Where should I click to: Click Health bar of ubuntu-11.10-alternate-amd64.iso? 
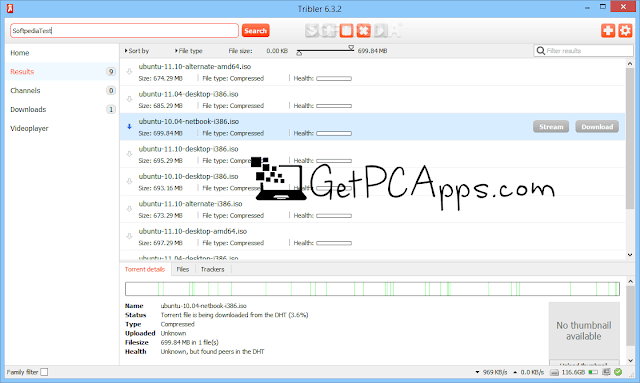coord(334,78)
